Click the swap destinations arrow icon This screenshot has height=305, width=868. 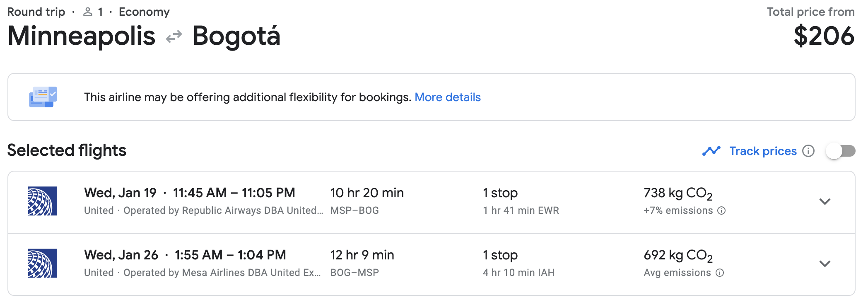174,37
